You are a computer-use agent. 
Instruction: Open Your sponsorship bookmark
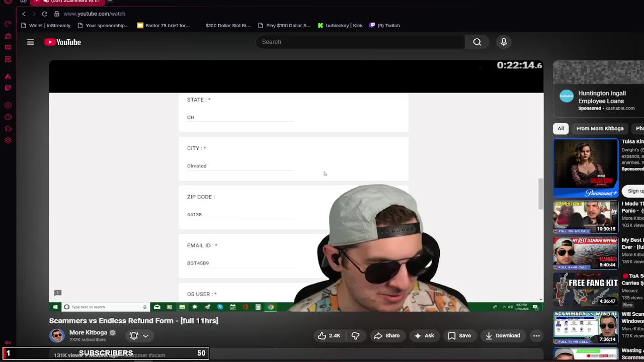[103, 25]
